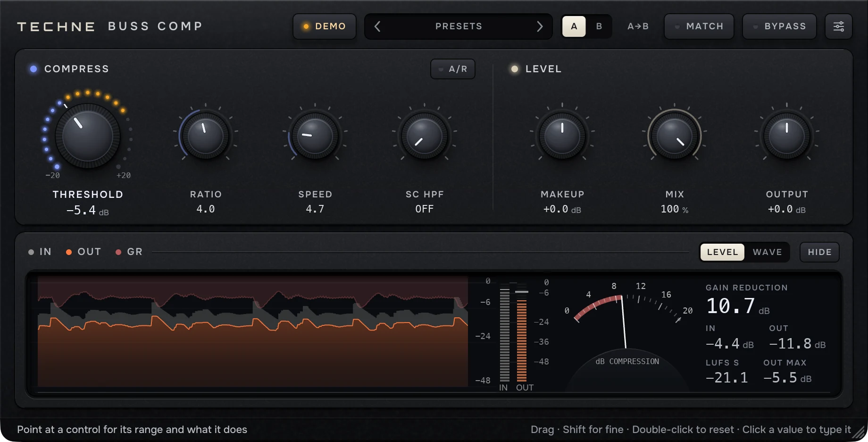Click the LUFS S value -21.1
The height and width of the screenshot is (442, 868).
[727, 378]
